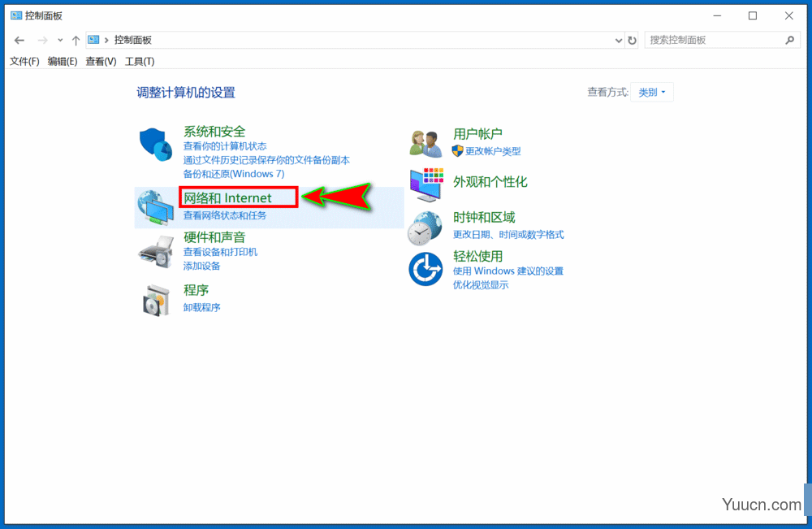Open the User Accounts people icon
This screenshot has height=529, width=812.
(x=425, y=143)
